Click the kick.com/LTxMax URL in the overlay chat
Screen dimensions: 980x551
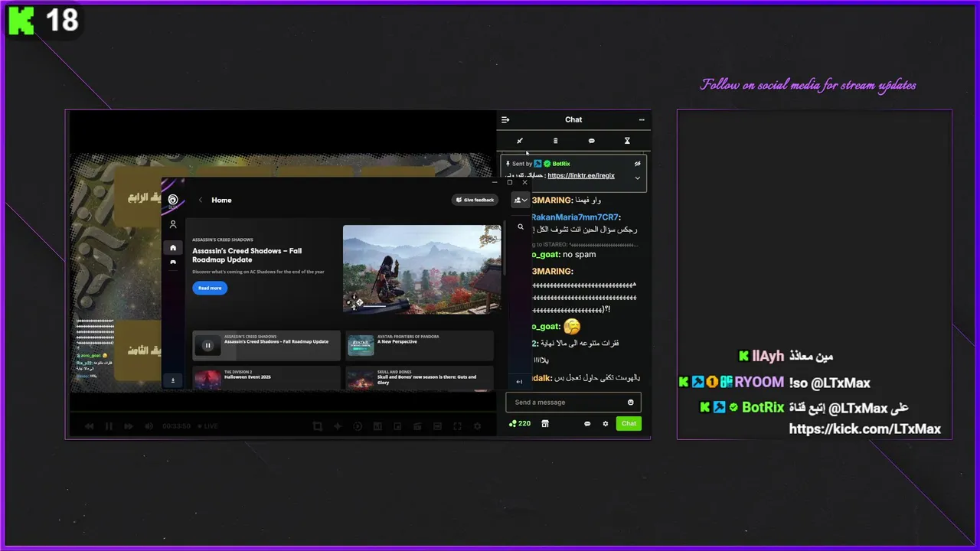tap(864, 429)
